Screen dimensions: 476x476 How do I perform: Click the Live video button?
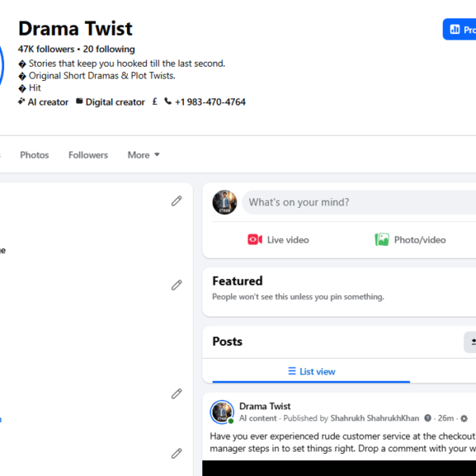278,240
